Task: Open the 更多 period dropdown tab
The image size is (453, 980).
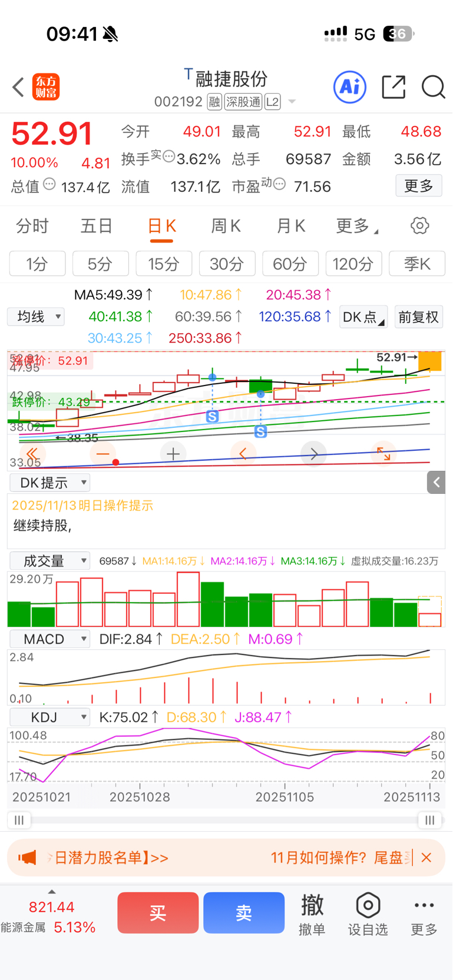Action: point(357,226)
